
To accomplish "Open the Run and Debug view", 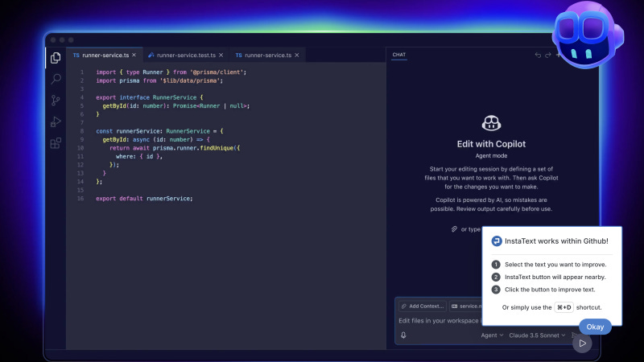I will pos(56,121).
